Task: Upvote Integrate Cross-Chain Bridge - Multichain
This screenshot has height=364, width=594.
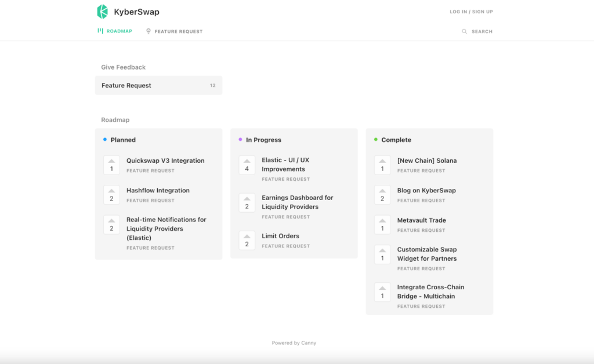Action: coord(382,292)
